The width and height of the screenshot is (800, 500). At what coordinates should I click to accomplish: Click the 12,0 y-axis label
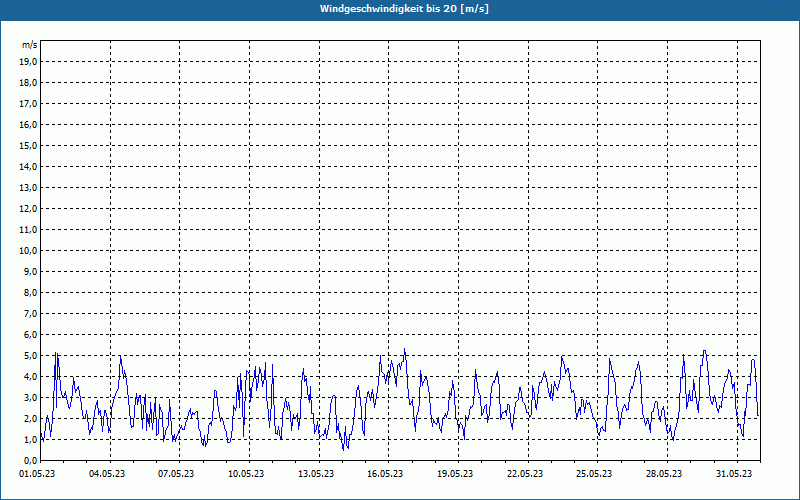[28, 208]
